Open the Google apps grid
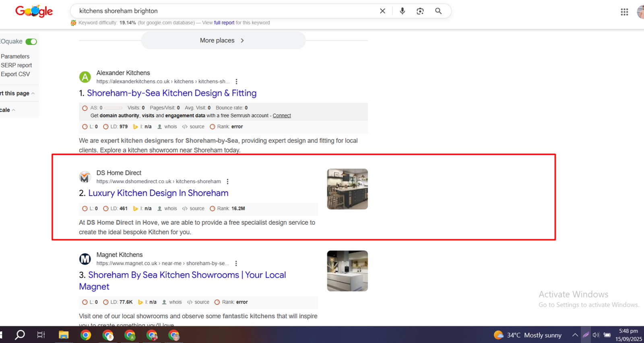This screenshot has width=644, height=343. point(624,12)
